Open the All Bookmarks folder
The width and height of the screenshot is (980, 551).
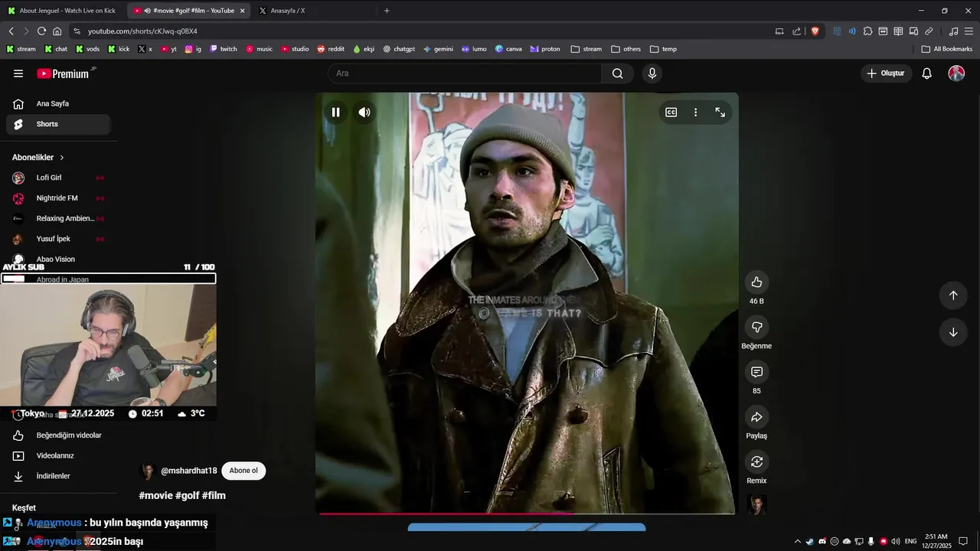tap(947, 49)
